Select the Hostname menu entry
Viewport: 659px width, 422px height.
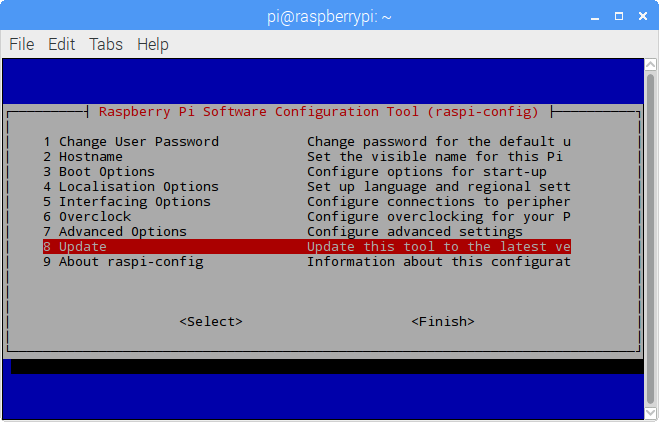(x=306, y=157)
